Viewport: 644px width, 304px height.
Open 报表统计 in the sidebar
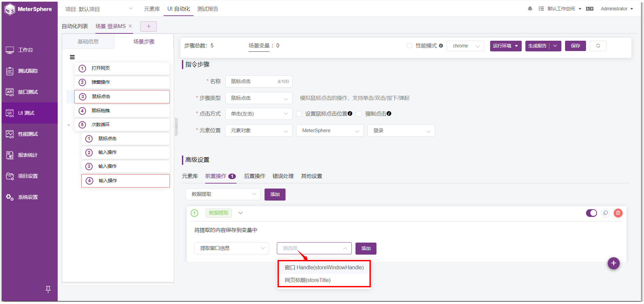(x=29, y=155)
